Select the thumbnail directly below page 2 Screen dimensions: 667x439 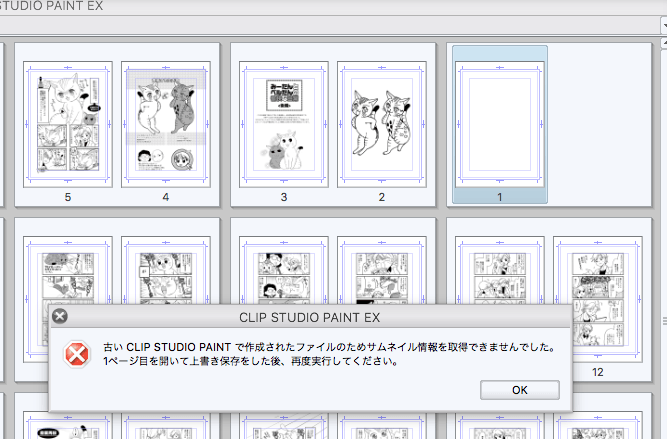tap(382, 271)
